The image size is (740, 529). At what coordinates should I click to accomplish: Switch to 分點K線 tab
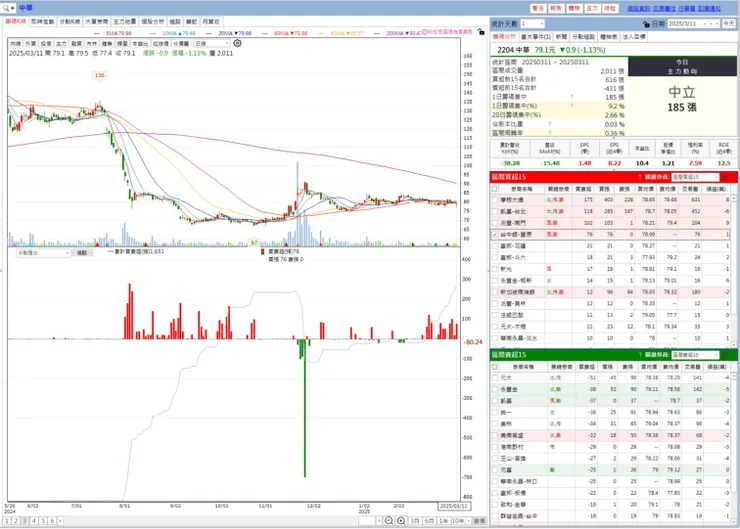70,22
